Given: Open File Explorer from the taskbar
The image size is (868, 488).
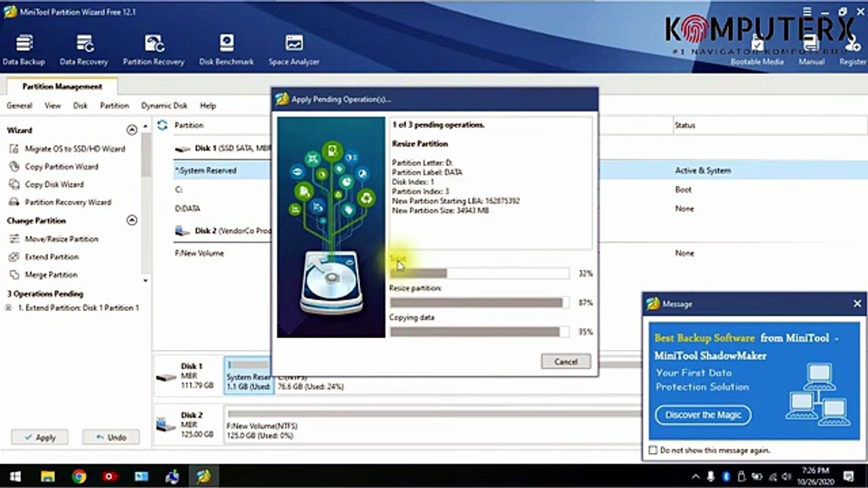Looking at the screenshot, I should (x=47, y=476).
